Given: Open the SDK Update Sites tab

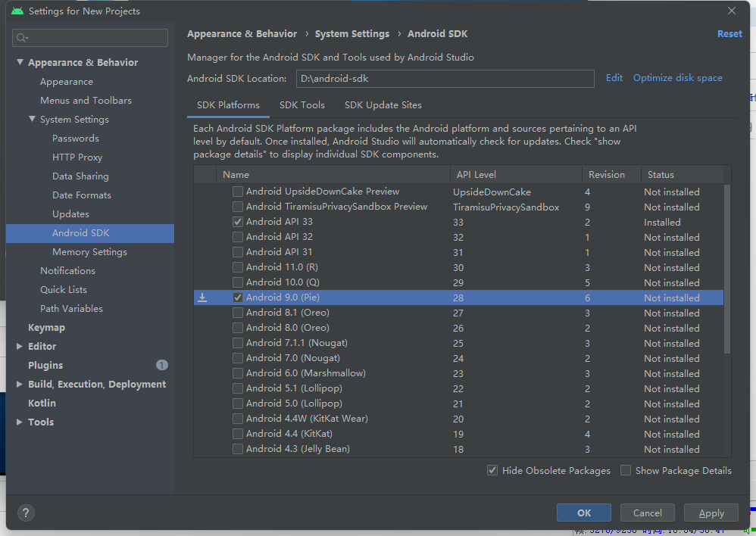Looking at the screenshot, I should tap(383, 105).
